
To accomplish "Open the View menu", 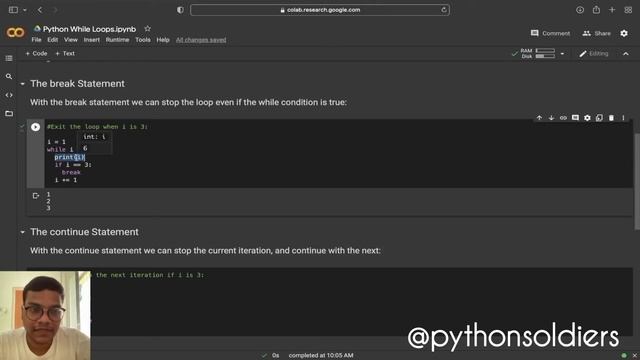I will [x=71, y=40].
